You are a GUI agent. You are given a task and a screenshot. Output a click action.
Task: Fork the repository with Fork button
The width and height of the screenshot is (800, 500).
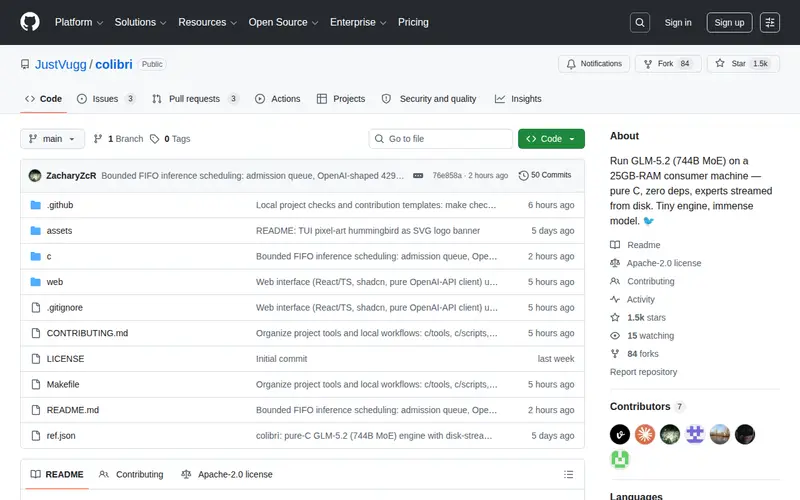[x=668, y=64]
